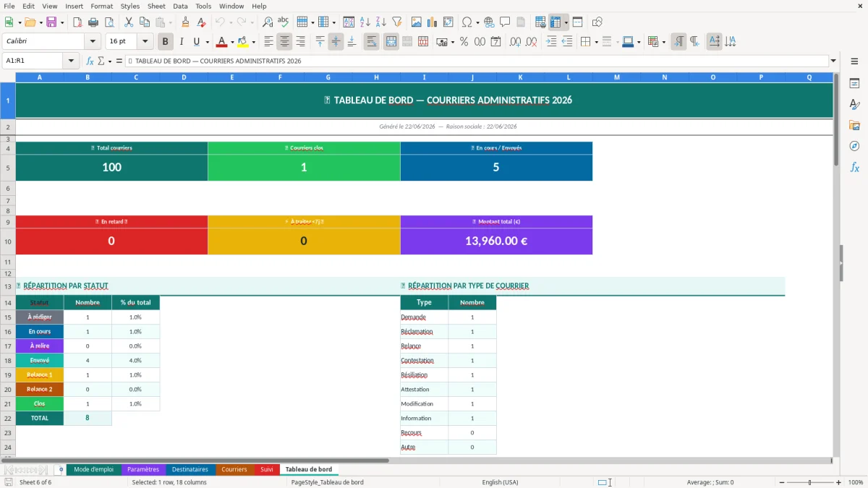Export the sheet directly as PDF

point(77,22)
